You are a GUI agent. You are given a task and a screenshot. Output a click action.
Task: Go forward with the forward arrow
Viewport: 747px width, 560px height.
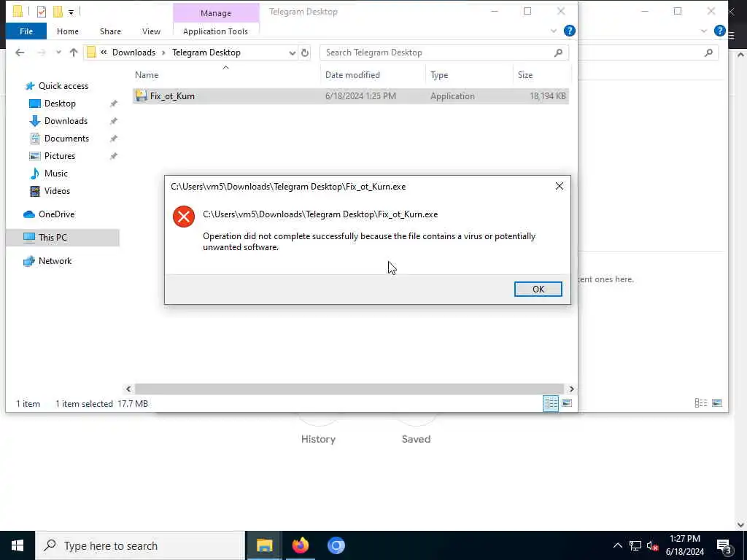pos(42,52)
